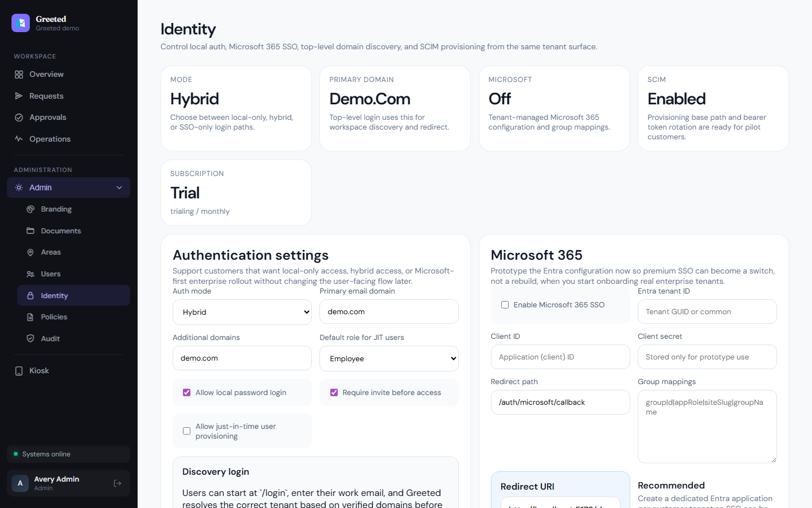Click the Group mappings text area

tap(707, 427)
